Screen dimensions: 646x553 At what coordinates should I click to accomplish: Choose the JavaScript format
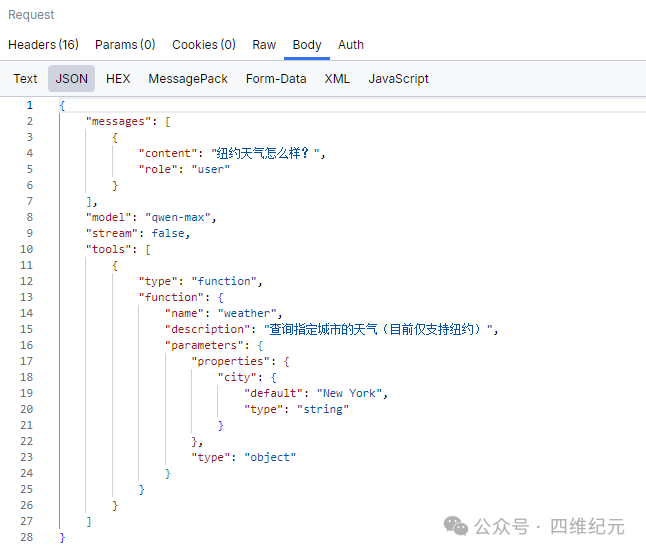tap(398, 79)
